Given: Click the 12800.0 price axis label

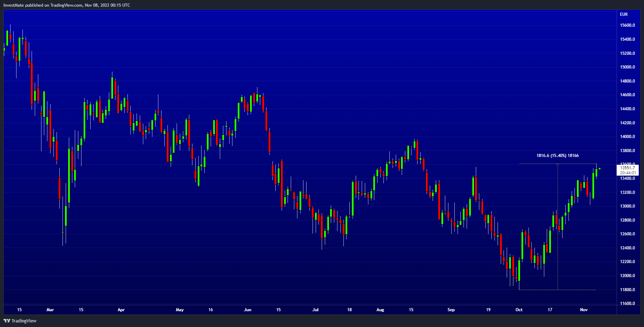Looking at the screenshot, I should [x=627, y=220].
